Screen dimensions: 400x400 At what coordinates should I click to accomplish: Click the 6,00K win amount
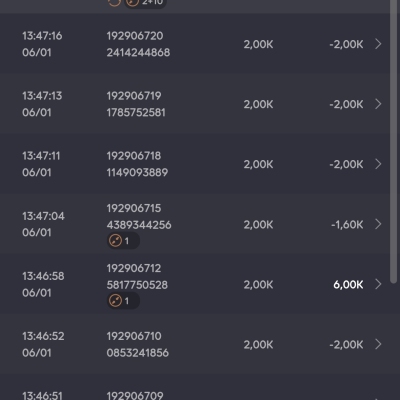pos(348,285)
